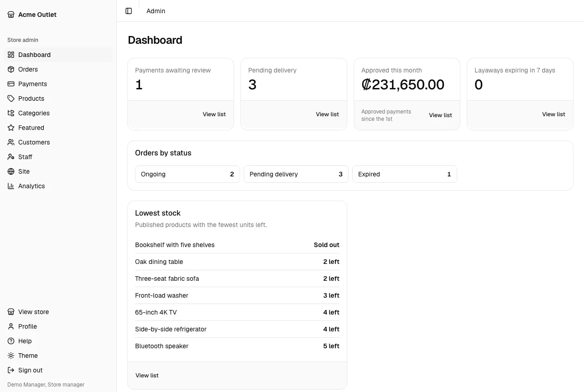Go to Payments in the sidebar

pos(58,84)
